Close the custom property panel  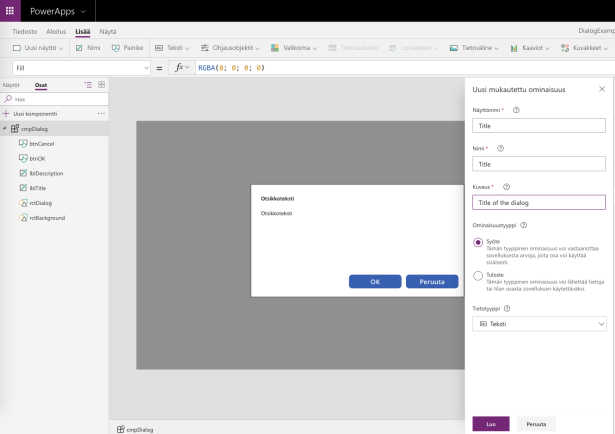[x=601, y=89]
